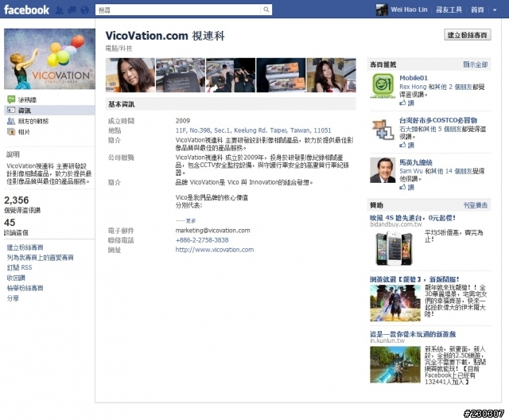Screen dimensions: 509x420
Task: Click the info card icon
Action: [11, 110]
